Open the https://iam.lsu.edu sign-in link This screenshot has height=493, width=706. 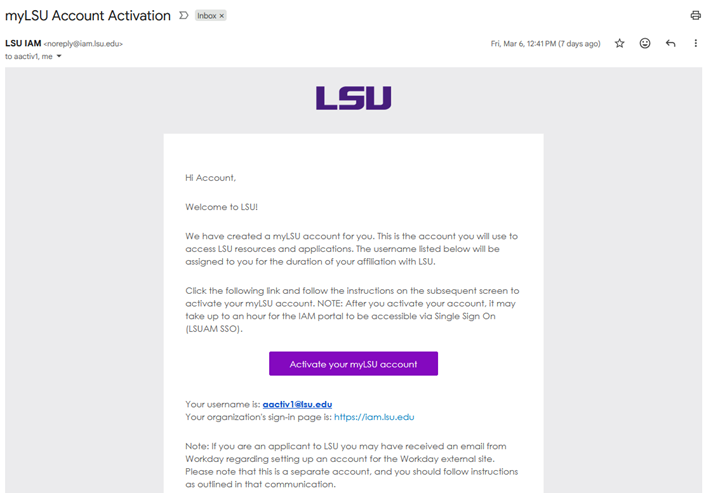(373, 417)
